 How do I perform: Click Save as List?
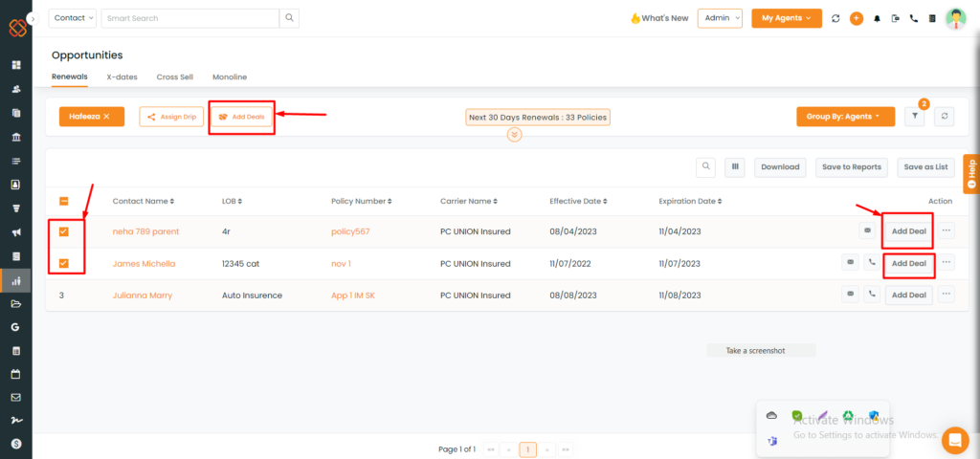[925, 166]
